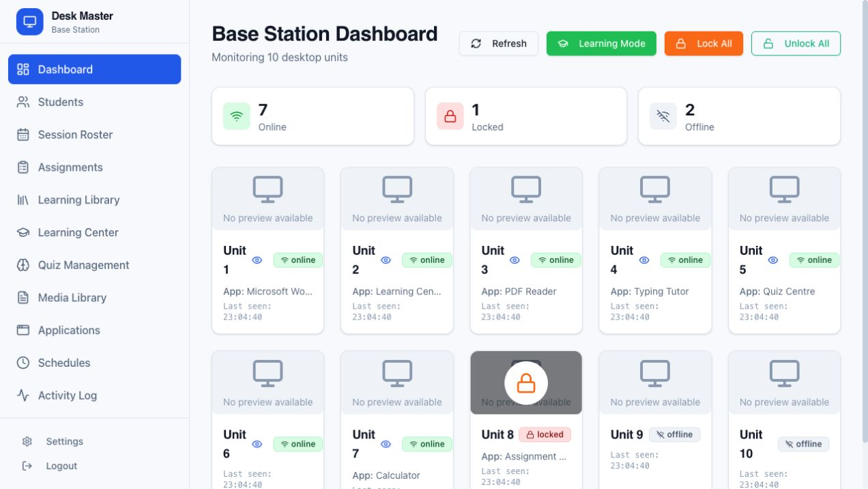Image resolution: width=868 pixels, height=489 pixels.
Task: Toggle the eye icon for Unit 4
Action: (x=644, y=260)
